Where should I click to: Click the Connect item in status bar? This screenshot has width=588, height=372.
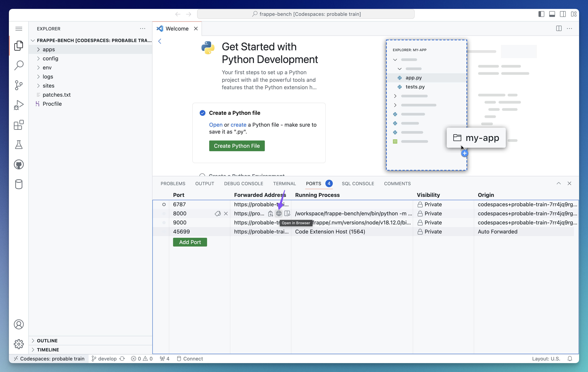[190, 359]
